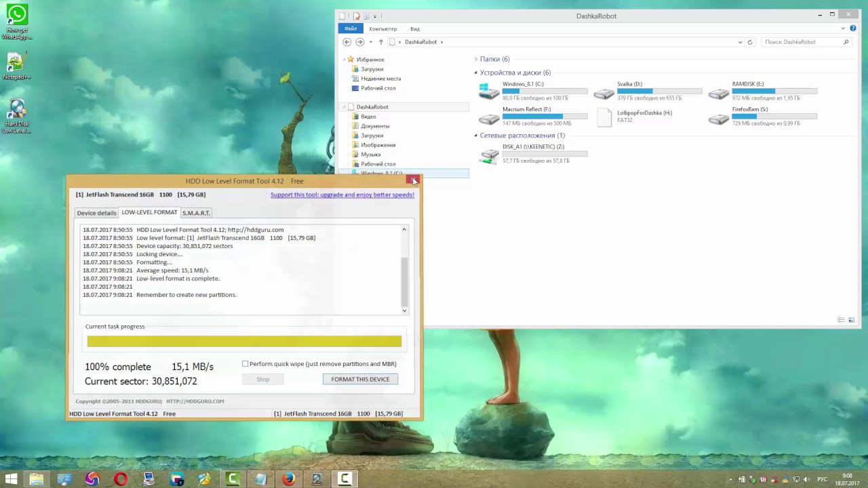868x488 pixels.
Task: Go forward in the DashkaRobot Explorer window
Action: tap(359, 42)
